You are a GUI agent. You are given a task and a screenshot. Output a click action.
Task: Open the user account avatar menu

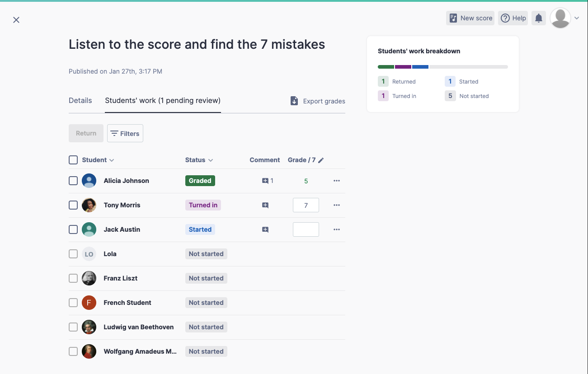pyautogui.click(x=564, y=18)
